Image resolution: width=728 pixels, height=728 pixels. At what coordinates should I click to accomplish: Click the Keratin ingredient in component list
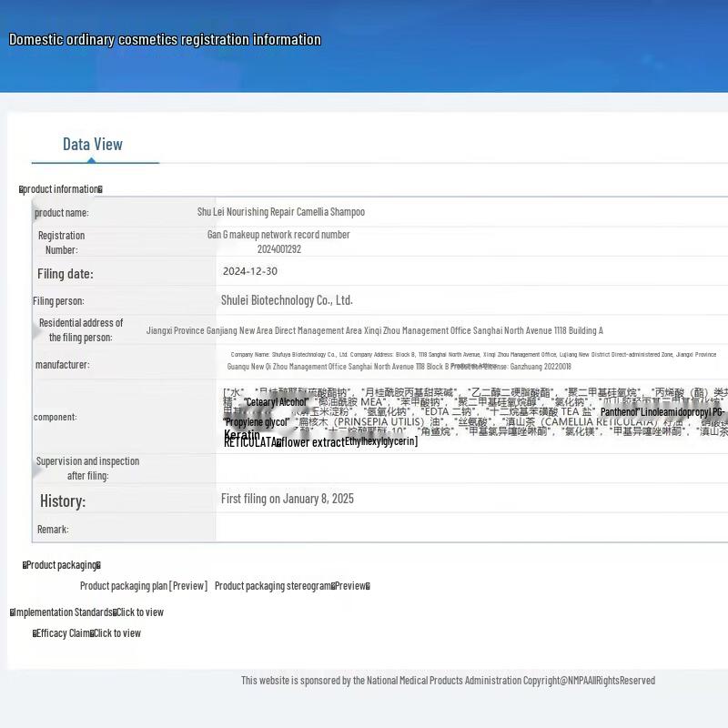click(x=242, y=436)
